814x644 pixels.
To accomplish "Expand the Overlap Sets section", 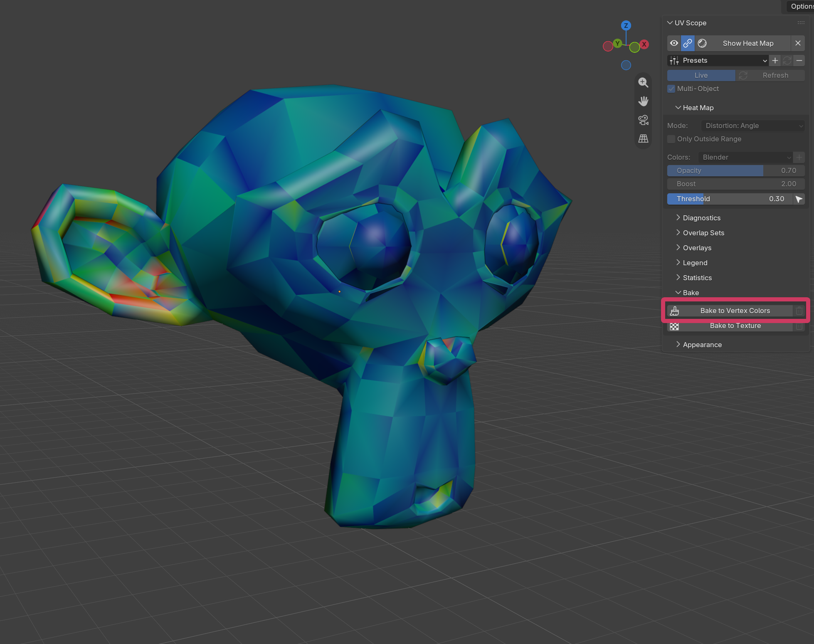I will pos(700,233).
